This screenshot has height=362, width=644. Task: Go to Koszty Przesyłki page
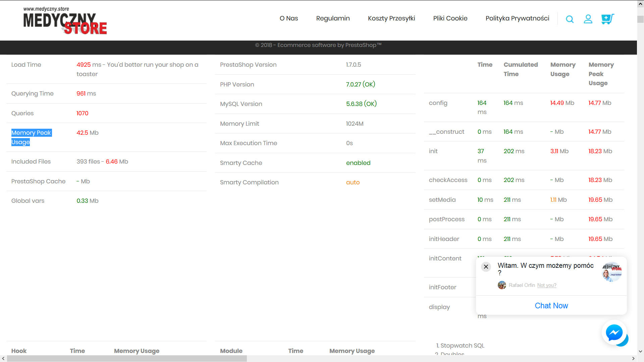point(391,18)
